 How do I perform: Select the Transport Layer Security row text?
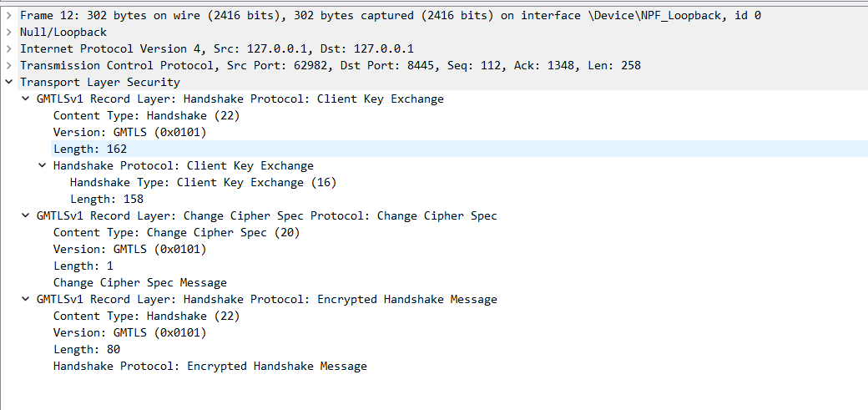tap(100, 82)
